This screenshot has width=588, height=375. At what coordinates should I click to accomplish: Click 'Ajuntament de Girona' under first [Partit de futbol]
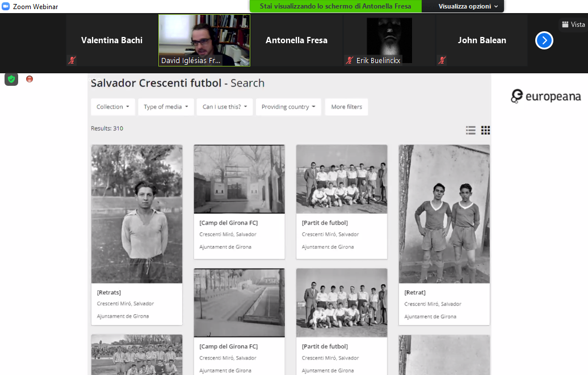tap(327, 247)
